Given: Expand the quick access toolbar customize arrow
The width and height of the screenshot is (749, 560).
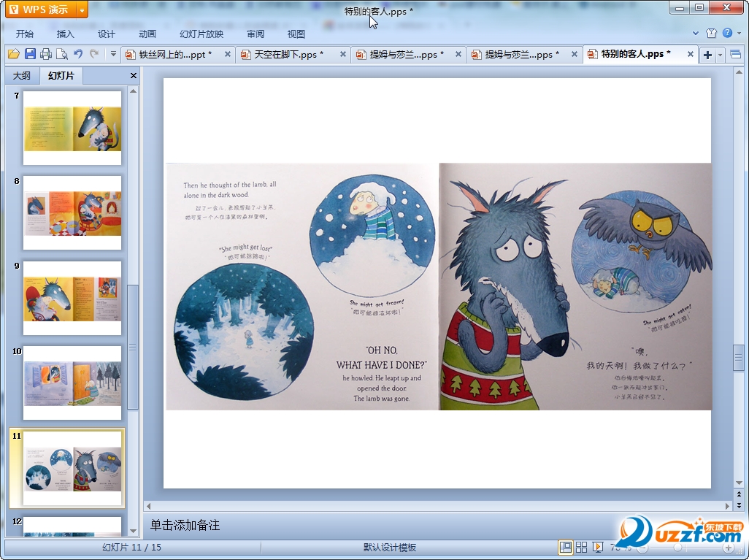Looking at the screenshot, I should coord(113,54).
